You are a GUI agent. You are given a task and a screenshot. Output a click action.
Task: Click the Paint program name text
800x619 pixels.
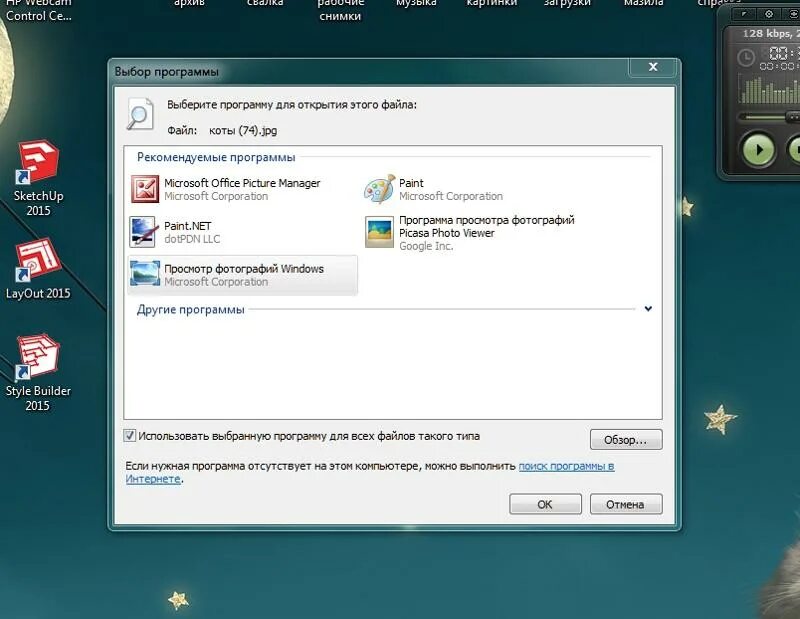[411, 183]
